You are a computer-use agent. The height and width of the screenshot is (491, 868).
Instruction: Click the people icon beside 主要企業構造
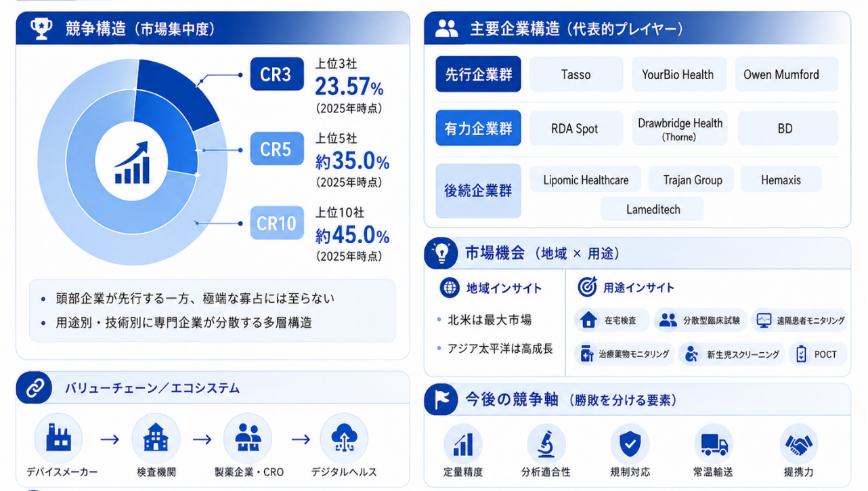click(x=446, y=28)
